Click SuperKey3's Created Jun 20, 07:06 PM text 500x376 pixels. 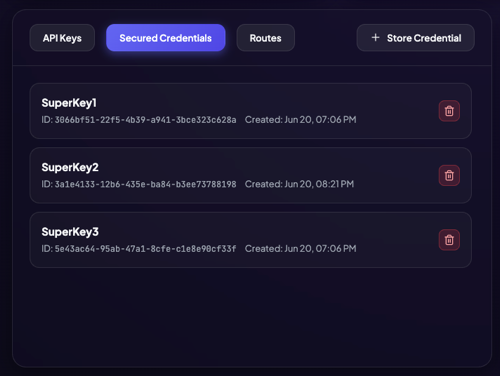[301, 249]
